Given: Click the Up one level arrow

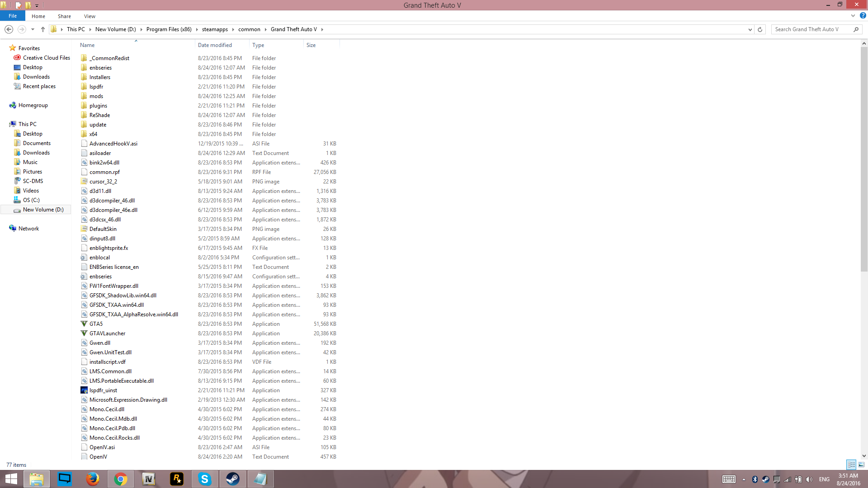Looking at the screenshot, I should pos(43,29).
